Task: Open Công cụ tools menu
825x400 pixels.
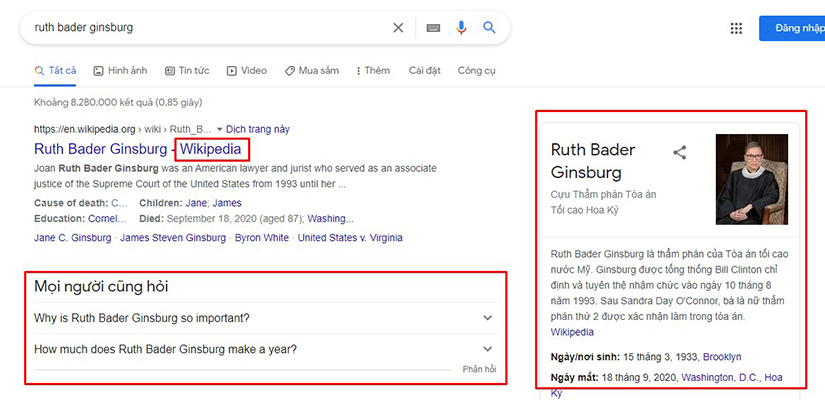Action: click(476, 71)
